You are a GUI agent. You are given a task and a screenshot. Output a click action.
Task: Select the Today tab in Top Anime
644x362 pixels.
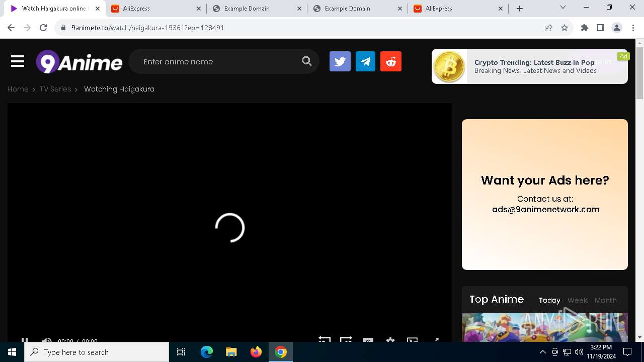click(549, 300)
